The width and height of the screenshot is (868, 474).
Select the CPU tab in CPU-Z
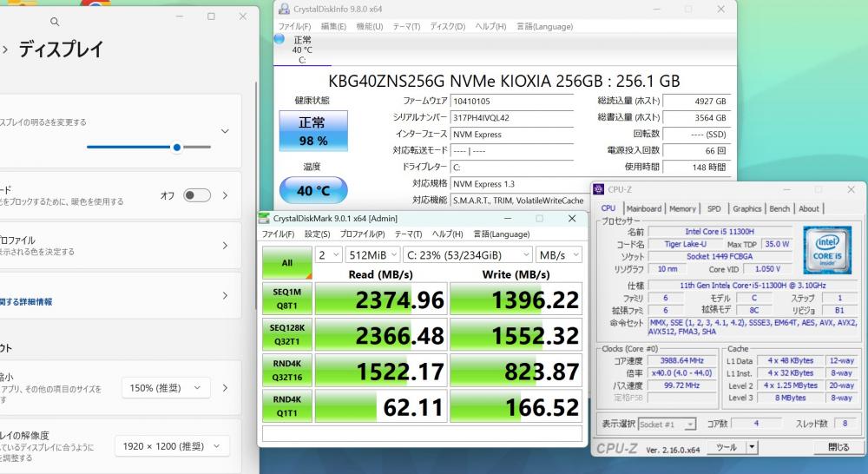tap(608, 208)
